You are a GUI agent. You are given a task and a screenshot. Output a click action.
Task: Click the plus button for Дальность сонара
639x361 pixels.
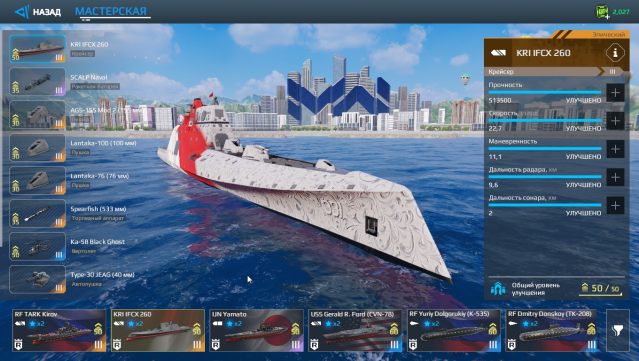click(615, 205)
